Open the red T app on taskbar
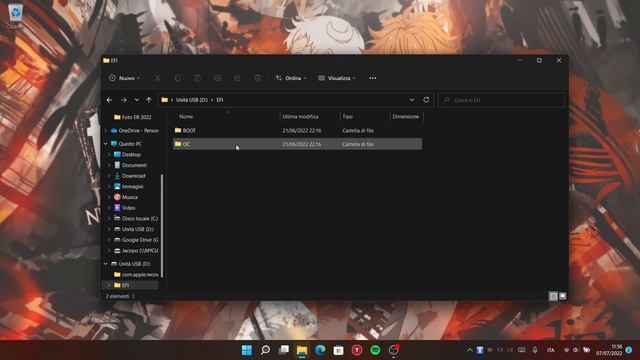The width and height of the screenshot is (640, 360). pyautogui.click(x=357, y=350)
